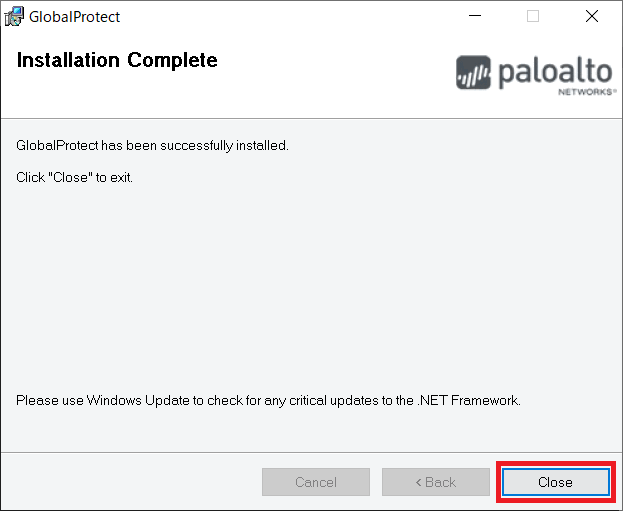623x511 pixels.
Task: Click the "GlobalProtect" window title text
Action: [75, 17]
